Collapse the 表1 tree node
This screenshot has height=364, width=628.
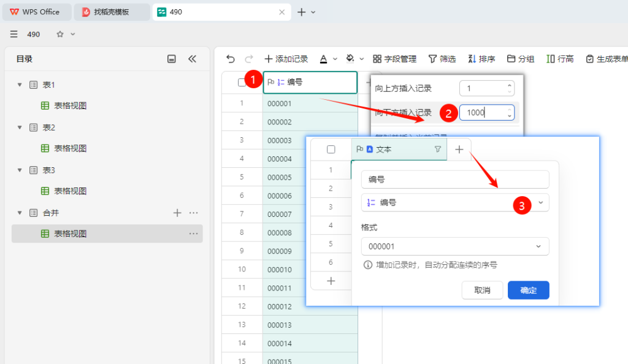pos(20,85)
